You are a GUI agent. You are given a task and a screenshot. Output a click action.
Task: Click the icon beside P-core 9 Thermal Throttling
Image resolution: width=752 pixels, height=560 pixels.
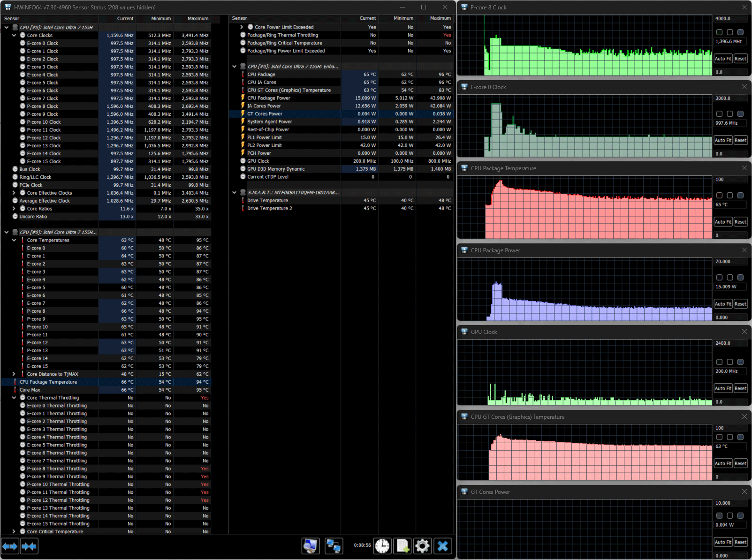(x=23, y=477)
